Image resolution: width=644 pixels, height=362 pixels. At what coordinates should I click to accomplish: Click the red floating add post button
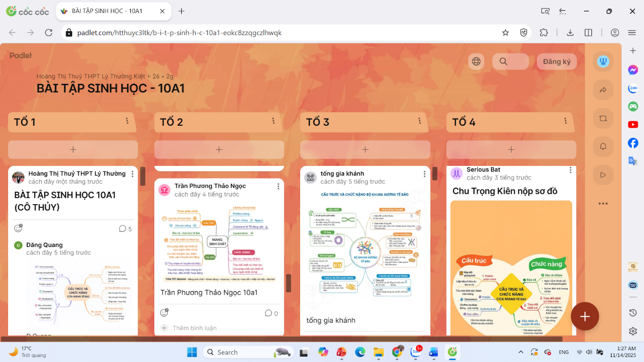coord(584,316)
